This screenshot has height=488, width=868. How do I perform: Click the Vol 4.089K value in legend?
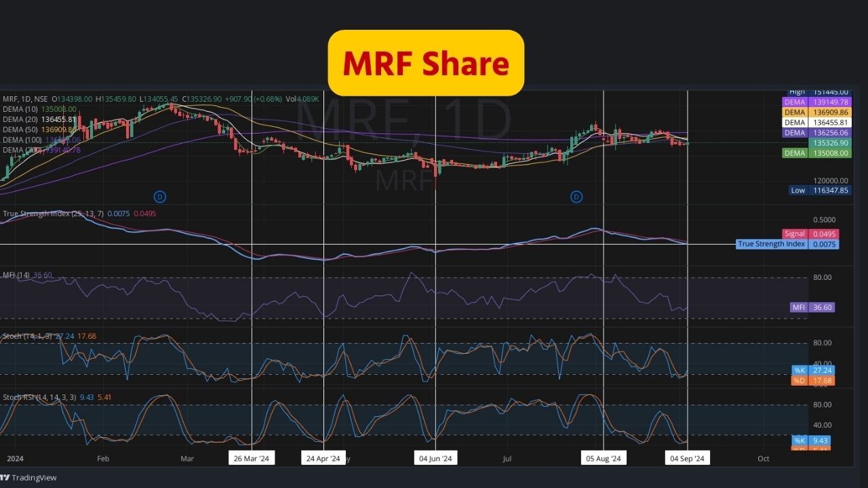(302, 99)
